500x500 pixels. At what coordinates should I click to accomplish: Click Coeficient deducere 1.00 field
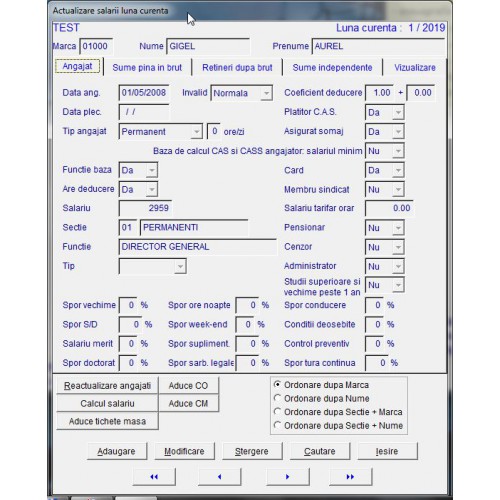click(x=379, y=93)
